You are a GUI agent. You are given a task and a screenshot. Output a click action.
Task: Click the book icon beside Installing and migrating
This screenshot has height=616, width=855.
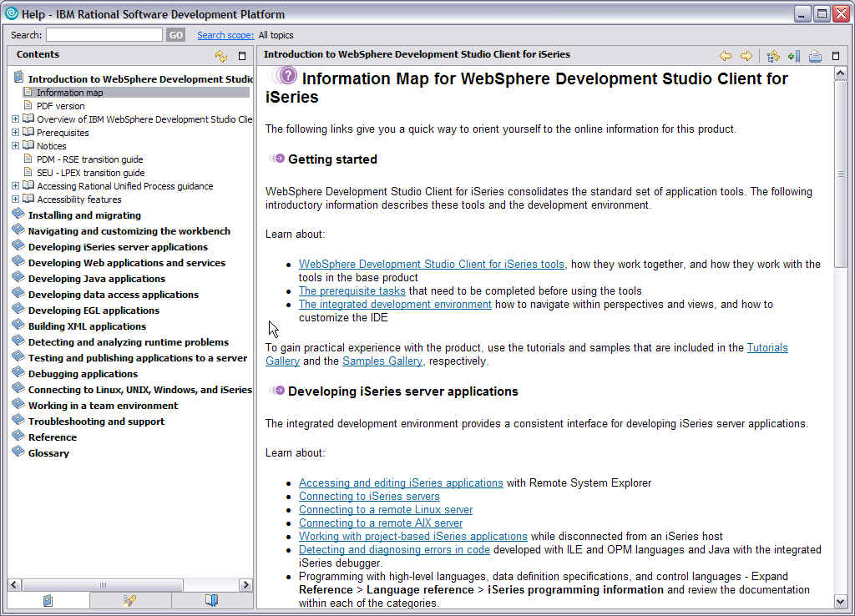tap(18, 214)
